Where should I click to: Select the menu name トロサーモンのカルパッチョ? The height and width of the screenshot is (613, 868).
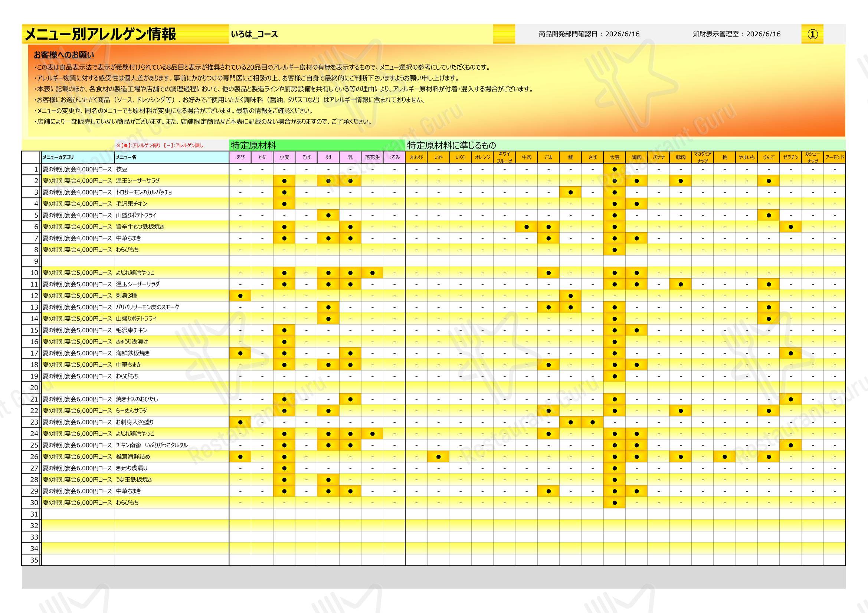point(144,192)
